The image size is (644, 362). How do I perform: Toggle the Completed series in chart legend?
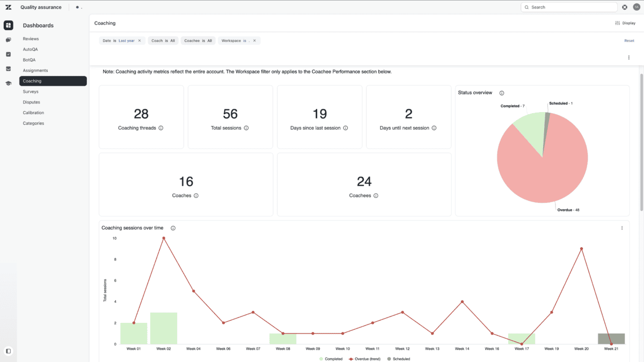331,359
